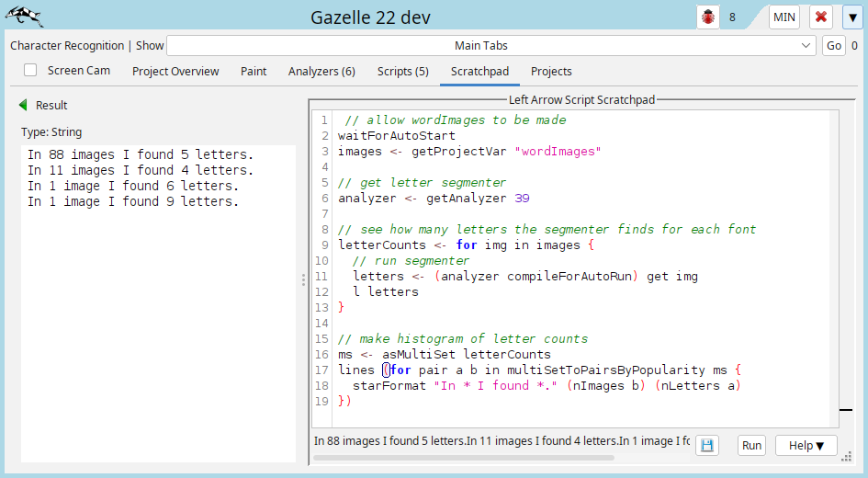Click the green left arrow beside Result

pos(23,106)
